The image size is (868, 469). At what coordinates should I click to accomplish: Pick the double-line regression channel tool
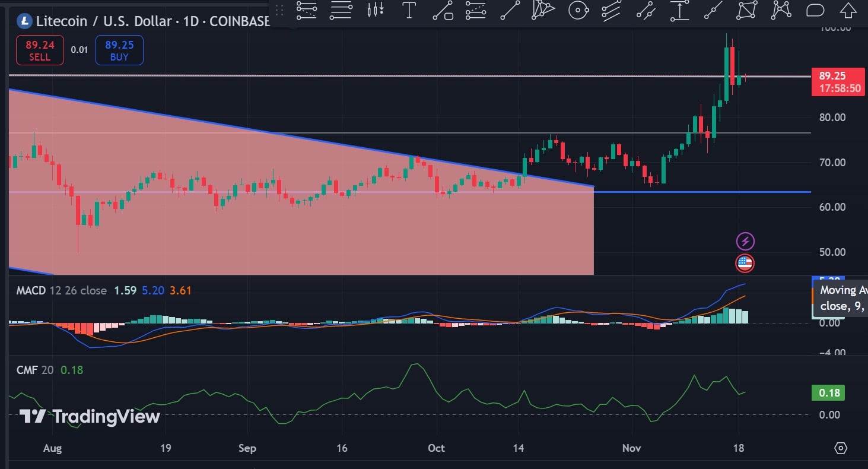[646, 10]
